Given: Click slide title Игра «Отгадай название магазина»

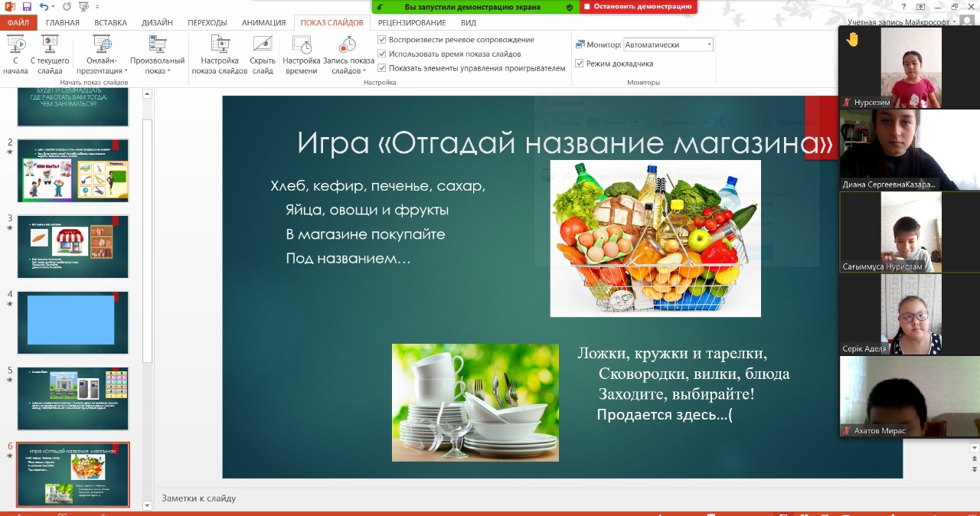Looking at the screenshot, I should 565,142.
